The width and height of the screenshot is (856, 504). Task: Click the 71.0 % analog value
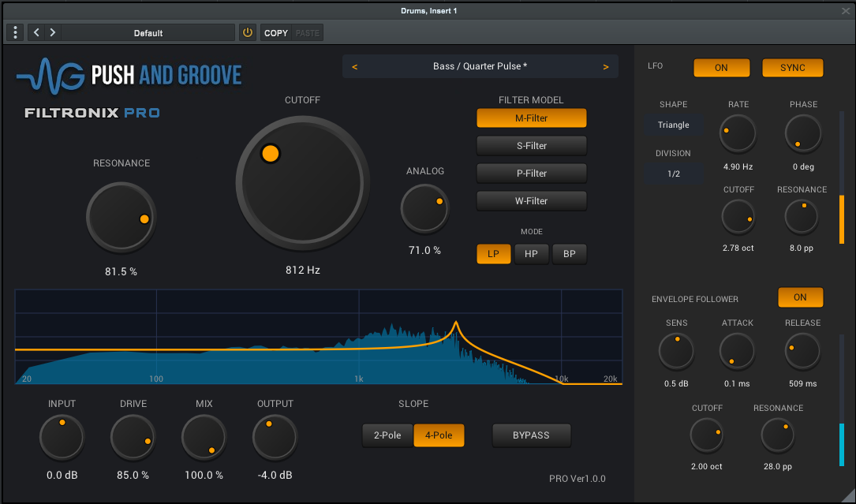(x=424, y=251)
